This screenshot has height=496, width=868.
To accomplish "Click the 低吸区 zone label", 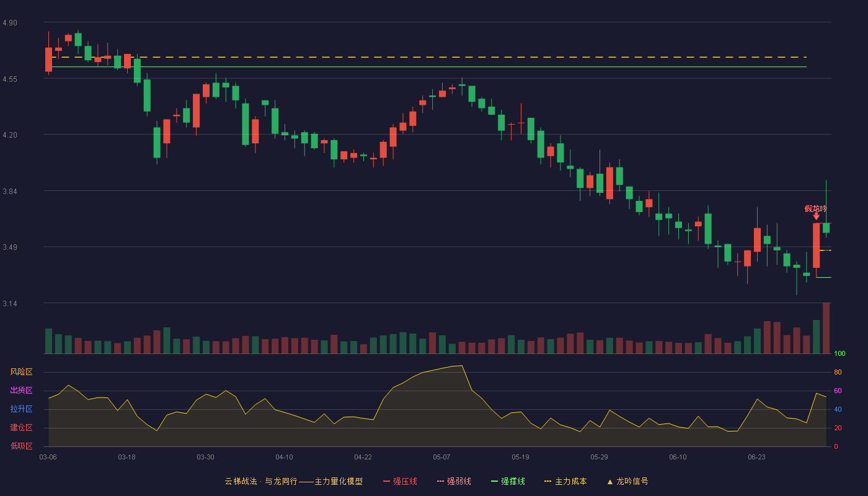I will click(x=21, y=446).
